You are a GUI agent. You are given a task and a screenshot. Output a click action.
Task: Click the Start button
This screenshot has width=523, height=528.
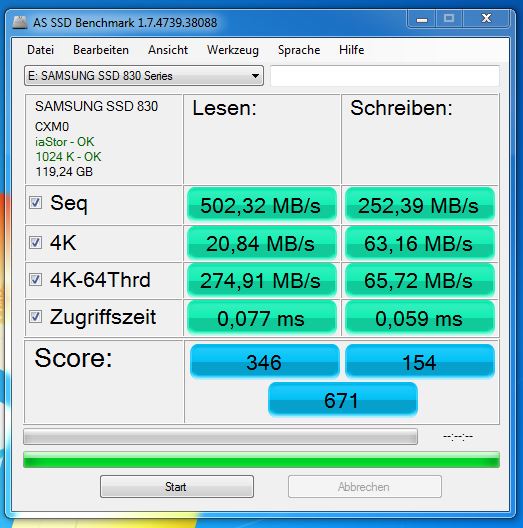(x=177, y=487)
